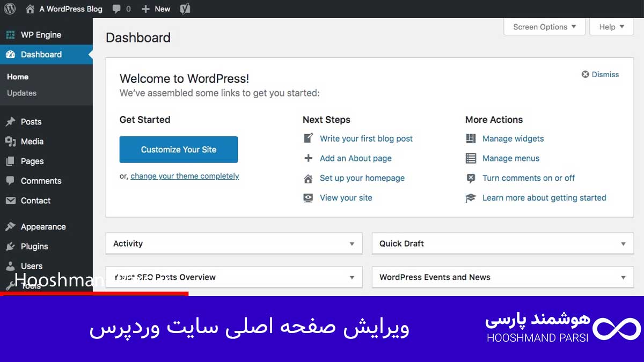Open the site home icon in admin bar

(x=30, y=9)
